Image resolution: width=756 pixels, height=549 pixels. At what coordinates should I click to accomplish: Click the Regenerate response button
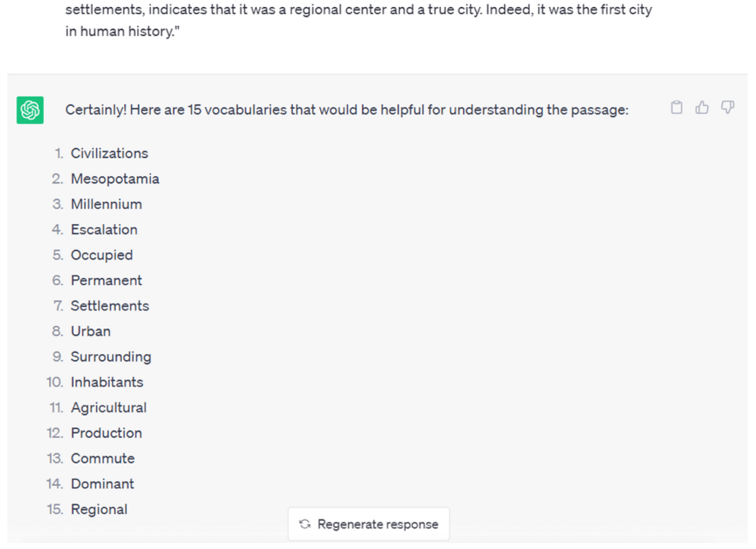point(369,524)
